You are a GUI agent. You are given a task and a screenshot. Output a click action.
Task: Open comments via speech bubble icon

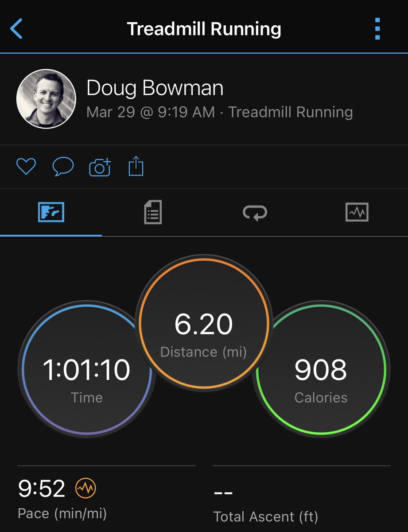coord(62,167)
